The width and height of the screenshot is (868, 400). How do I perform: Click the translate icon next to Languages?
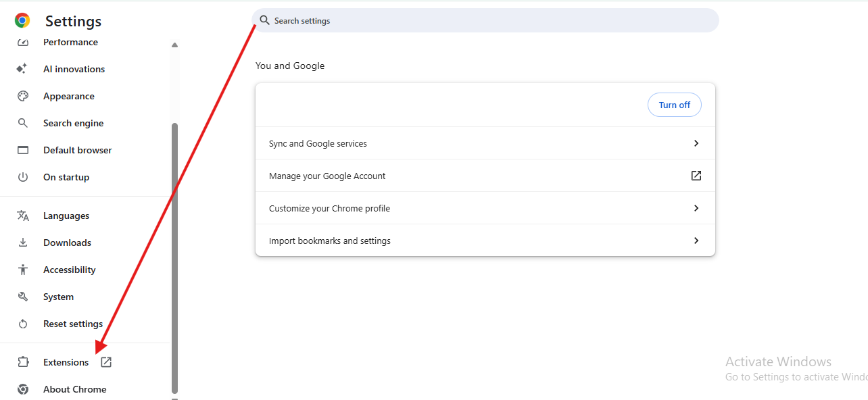pos(23,216)
